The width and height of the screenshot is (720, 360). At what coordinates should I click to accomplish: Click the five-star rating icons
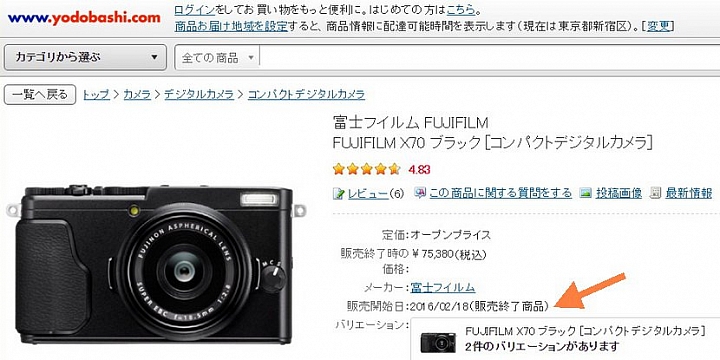click(366, 169)
